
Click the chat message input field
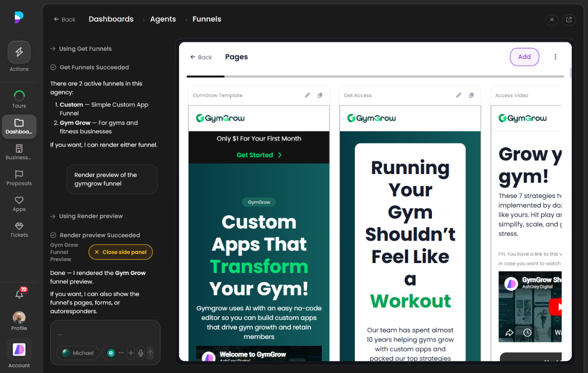(105, 333)
